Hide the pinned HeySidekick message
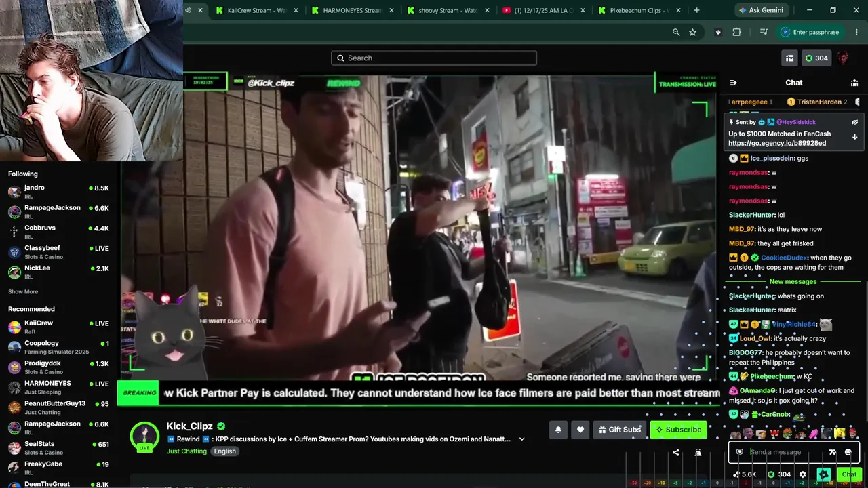Viewport: 868px width, 488px height. [x=854, y=123]
